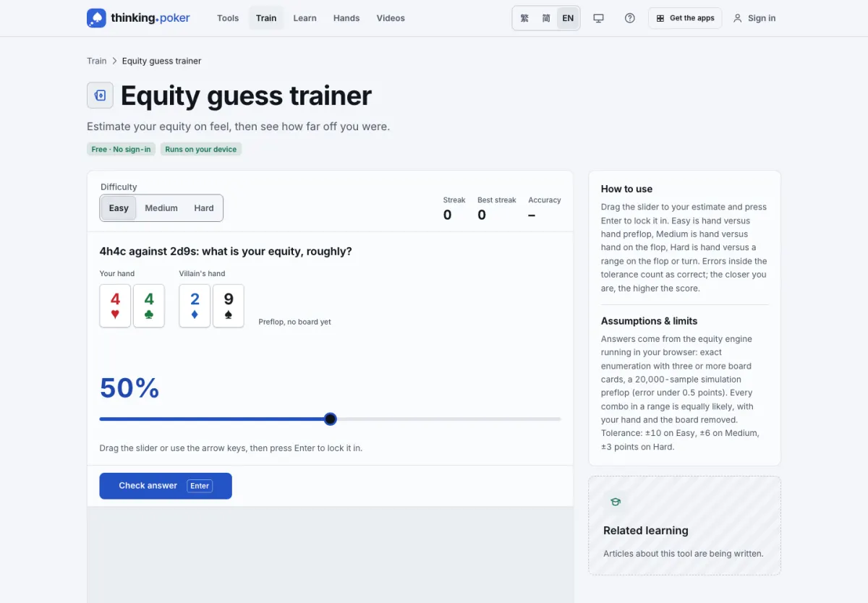This screenshot has width=868, height=603.
Task: Open the Hands menu
Action: [346, 18]
